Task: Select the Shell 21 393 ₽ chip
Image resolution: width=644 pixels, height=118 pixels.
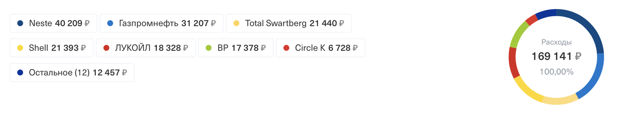Action: 52,48
